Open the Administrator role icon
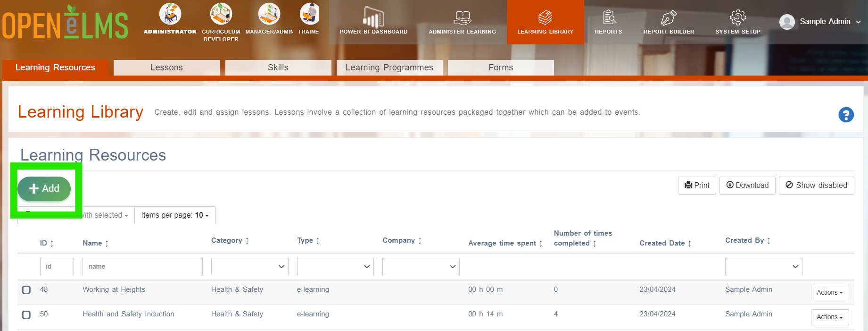The image size is (868, 331). point(170,14)
